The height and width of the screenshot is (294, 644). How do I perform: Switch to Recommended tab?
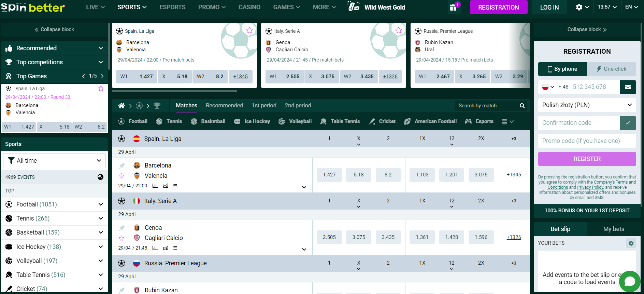point(224,106)
